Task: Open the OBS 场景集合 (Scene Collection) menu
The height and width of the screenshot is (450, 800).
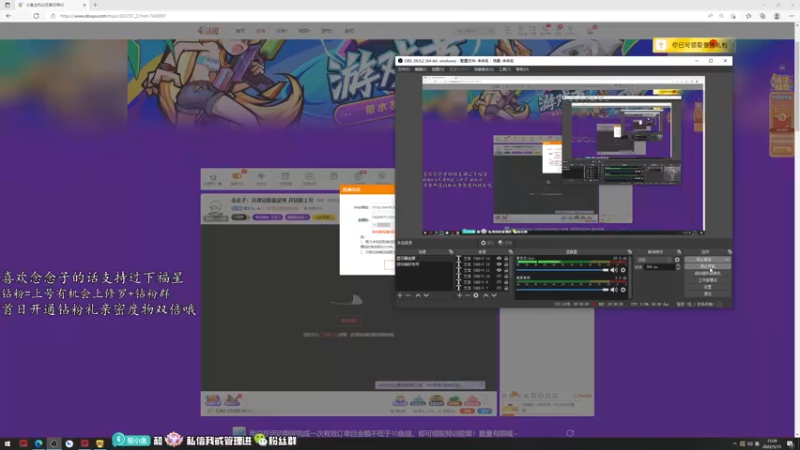Action: (x=484, y=69)
